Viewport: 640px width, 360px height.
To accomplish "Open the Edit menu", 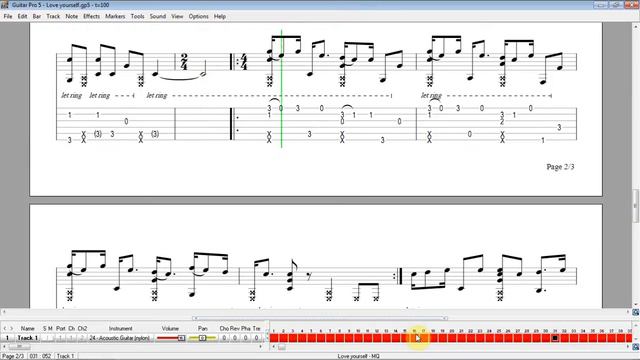I will (22, 16).
